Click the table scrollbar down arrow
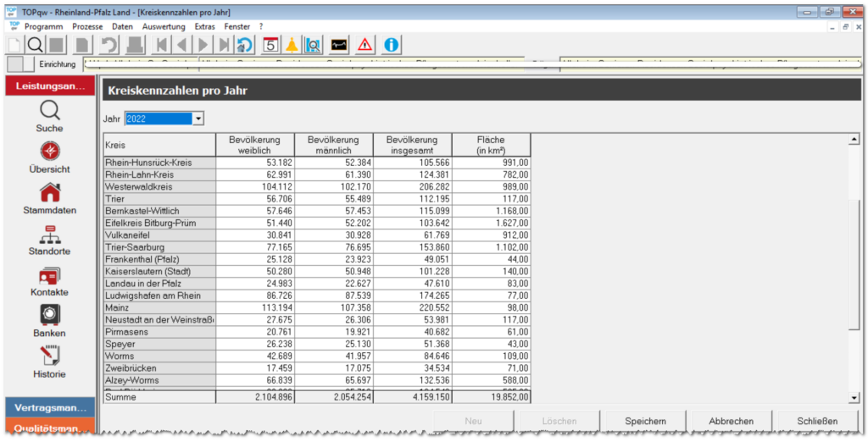 854,398
